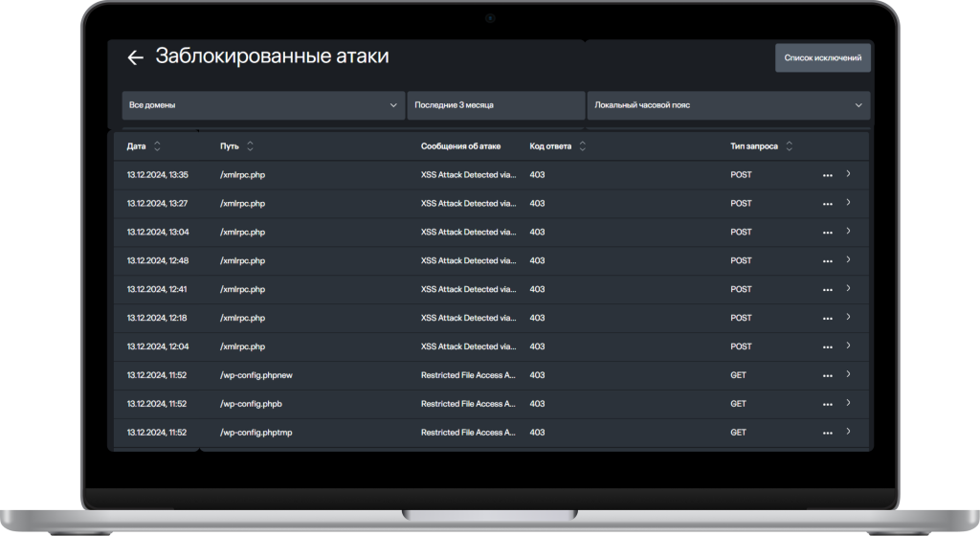980x536 pixels.
Task: Click Сообщения об атаке column header
Action: (460, 146)
